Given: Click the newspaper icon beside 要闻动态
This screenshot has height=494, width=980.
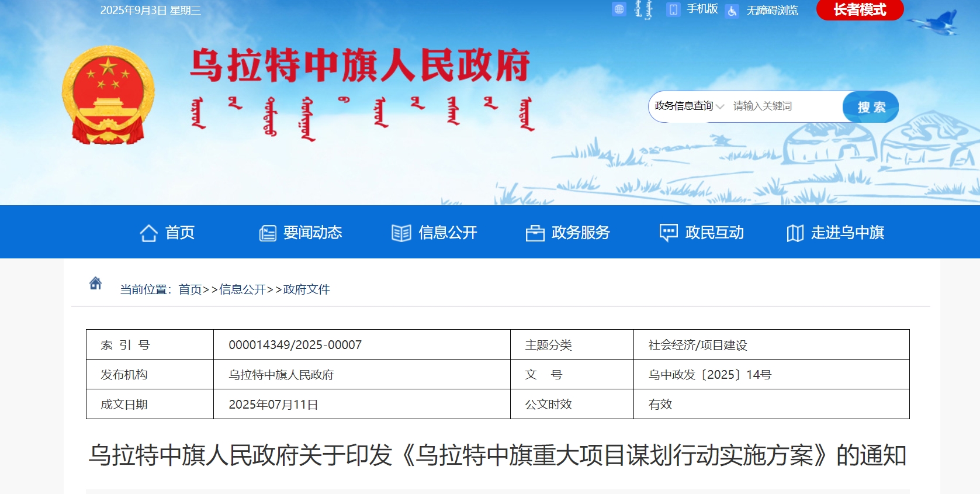Looking at the screenshot, I should point(268,233).
